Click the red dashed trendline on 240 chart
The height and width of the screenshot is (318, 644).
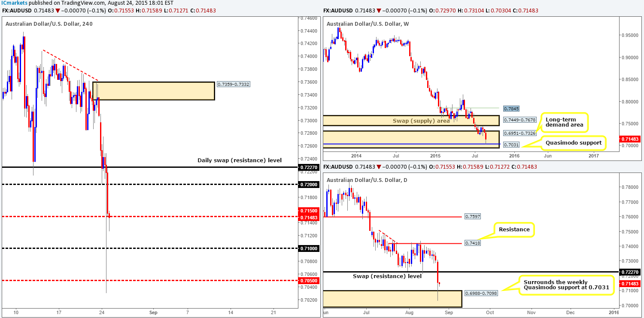pyautogui.click(x=71, y=66)
